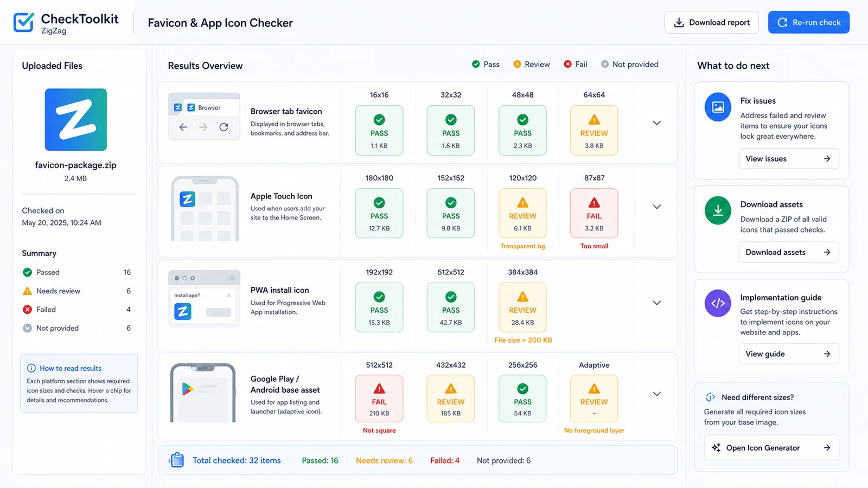
Task: Select the 180x180 PASS chip
Action: click(x=379, y=213)
